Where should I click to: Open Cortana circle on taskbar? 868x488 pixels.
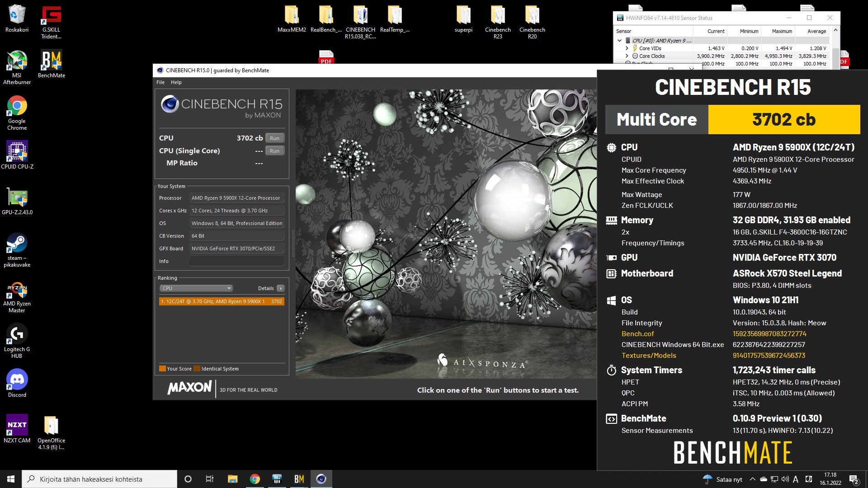[x=188, y=479]
